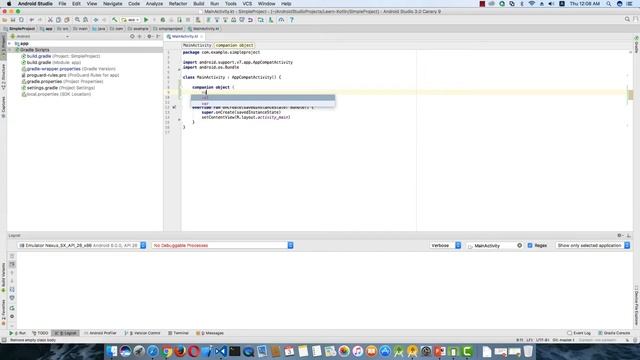Click the Trash icon in dock

click(528, 351)
